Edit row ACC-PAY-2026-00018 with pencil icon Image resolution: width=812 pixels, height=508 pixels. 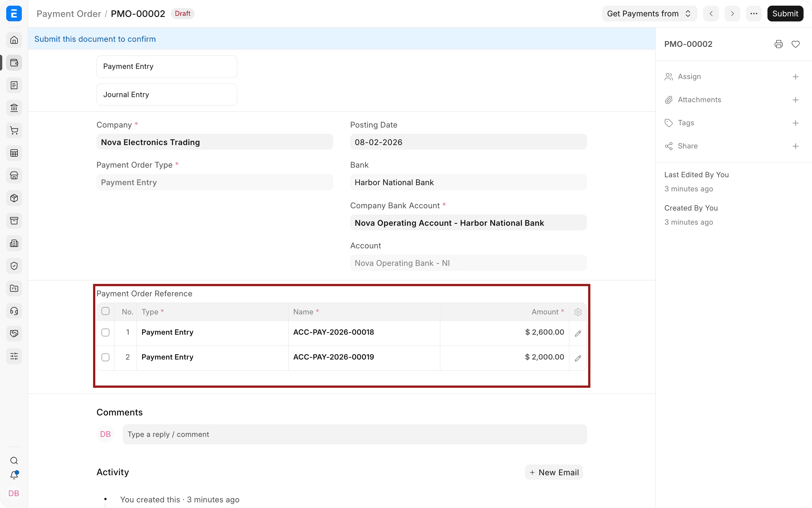point(578,333)
